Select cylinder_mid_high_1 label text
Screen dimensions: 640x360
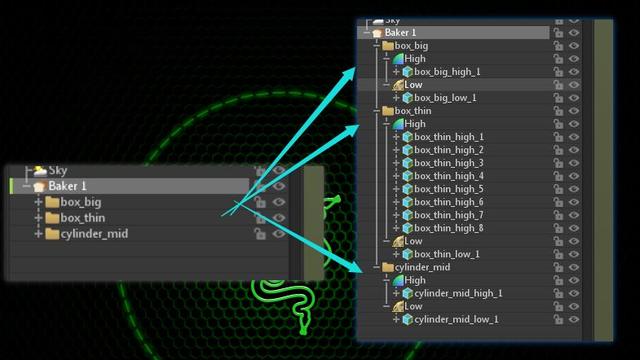(x=458, y=293)
